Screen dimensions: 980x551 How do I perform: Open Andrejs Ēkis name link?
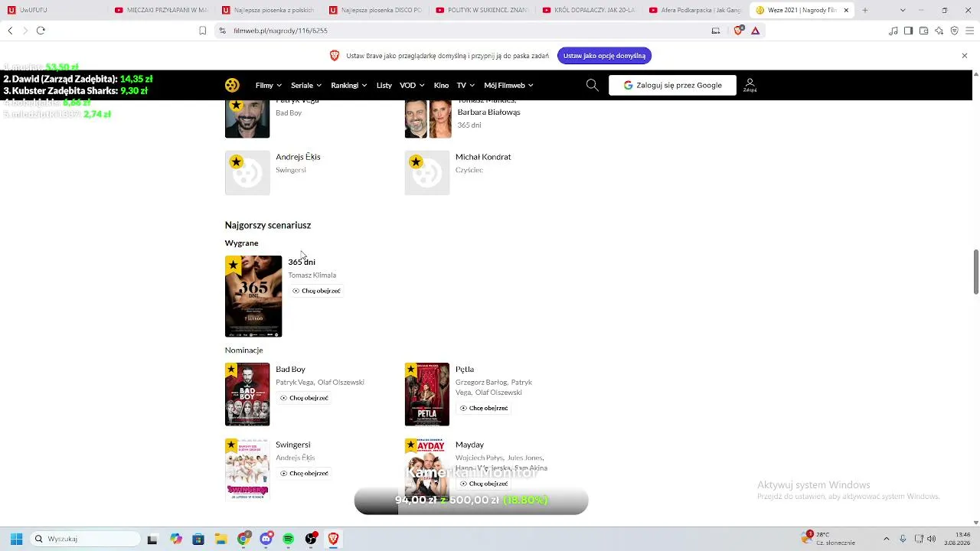[298, 157]
